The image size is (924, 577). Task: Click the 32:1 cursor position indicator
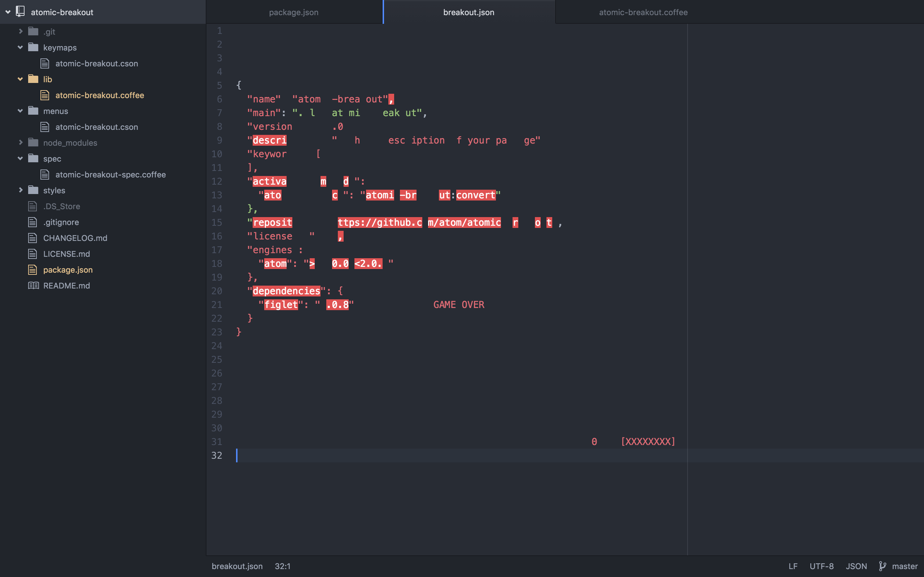[283, 566]
